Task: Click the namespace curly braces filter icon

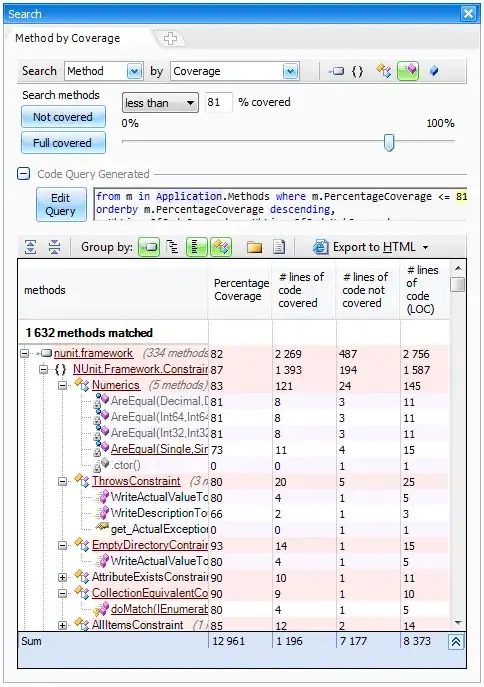Action: [357, 71]
